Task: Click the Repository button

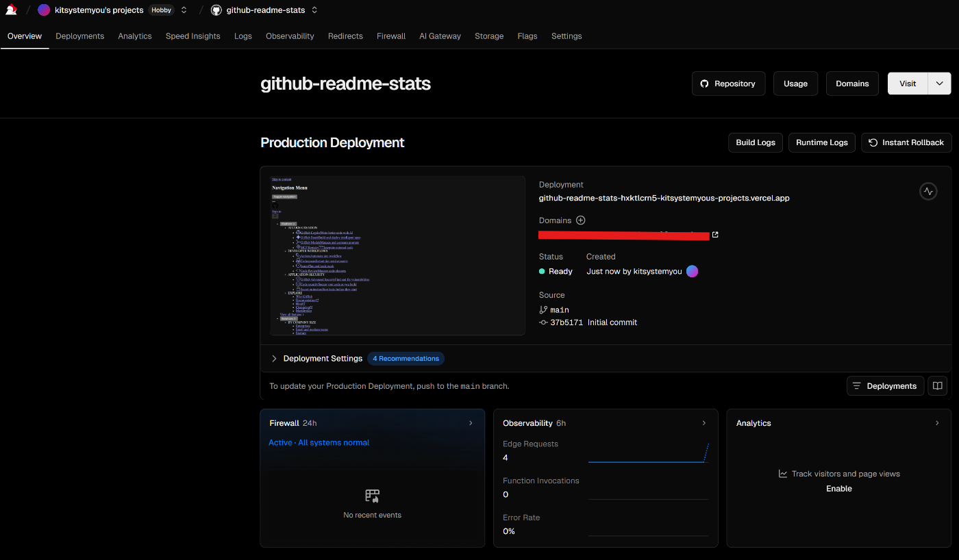Action: click(x=728, y=84)
